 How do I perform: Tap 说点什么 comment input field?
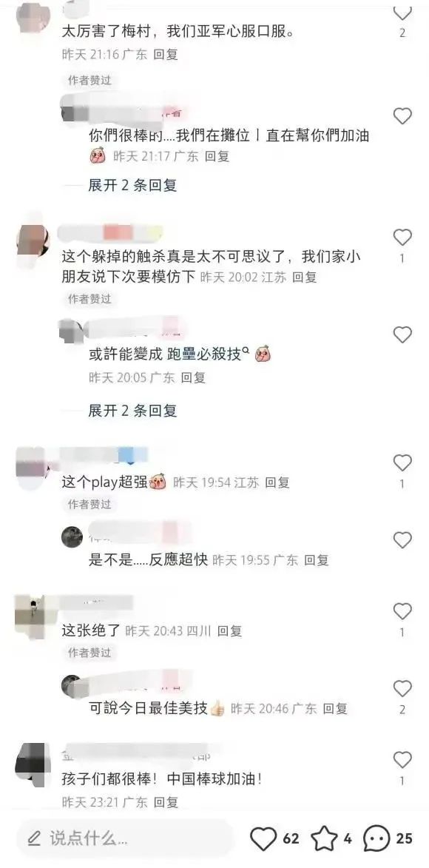pyautogui.click(x=124, y=838)
